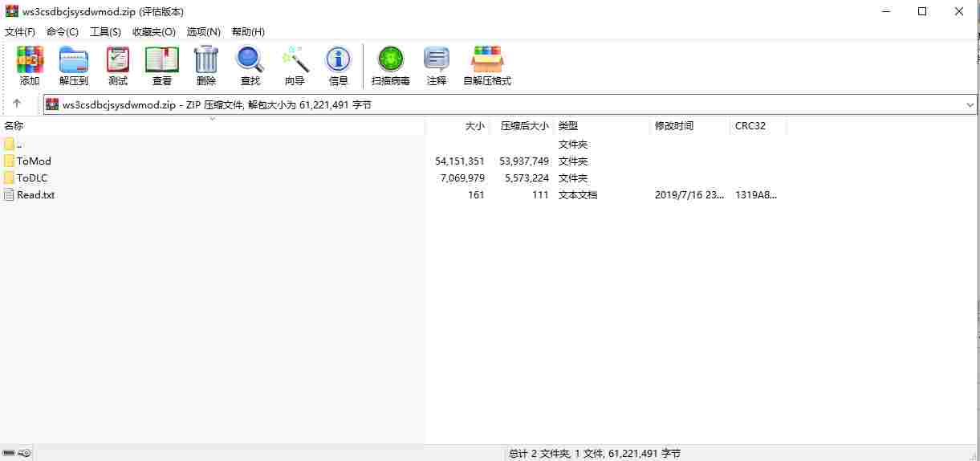Click the Read.txt file icon
Image resolution: width=980 pixels, height=461 pixels.
tap(10, 194)
